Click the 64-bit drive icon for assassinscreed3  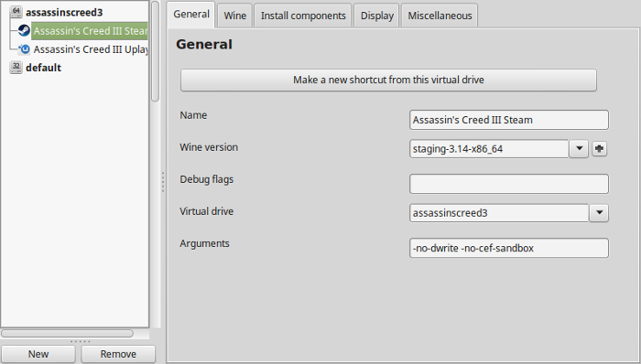pos(16,11)
